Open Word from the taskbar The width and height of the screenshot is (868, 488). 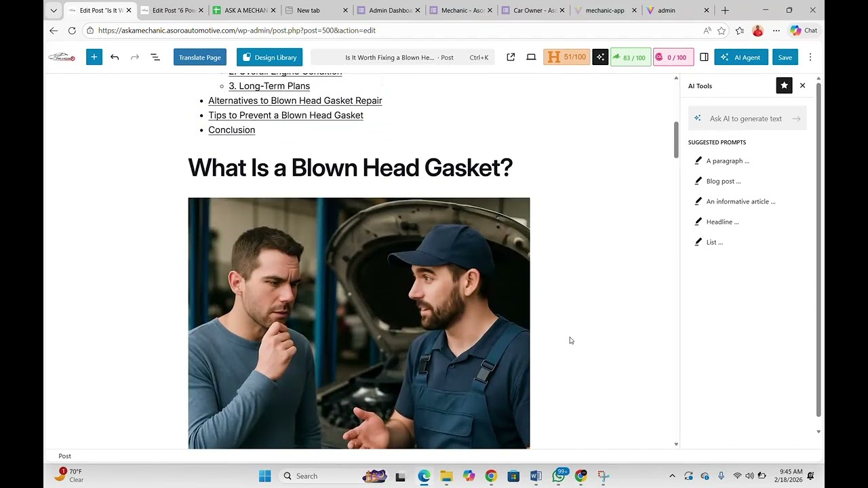point(536,476)
